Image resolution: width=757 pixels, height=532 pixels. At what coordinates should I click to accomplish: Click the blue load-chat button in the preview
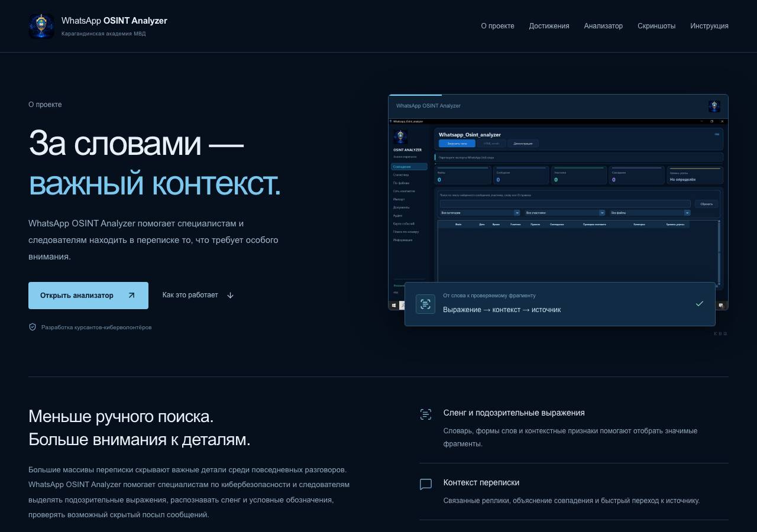click(x=457, y=144)
